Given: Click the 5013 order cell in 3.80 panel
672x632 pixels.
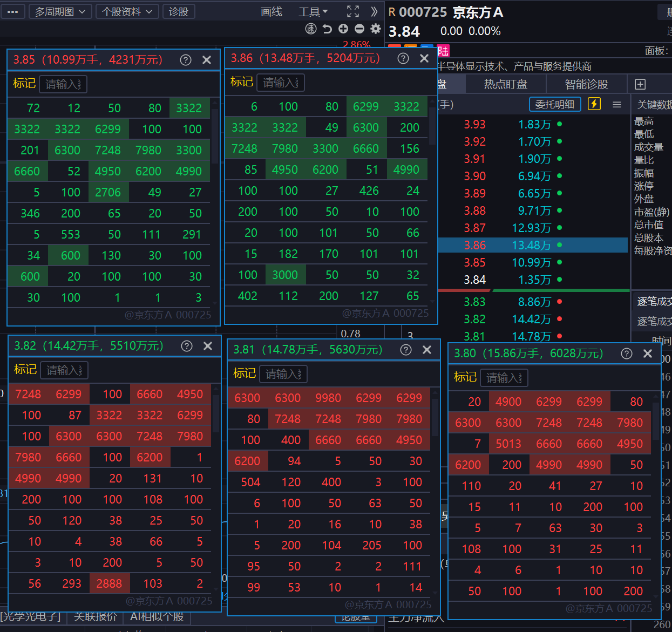Looking at the screenshot, I should pyautogui.click(x=509, y=444).
